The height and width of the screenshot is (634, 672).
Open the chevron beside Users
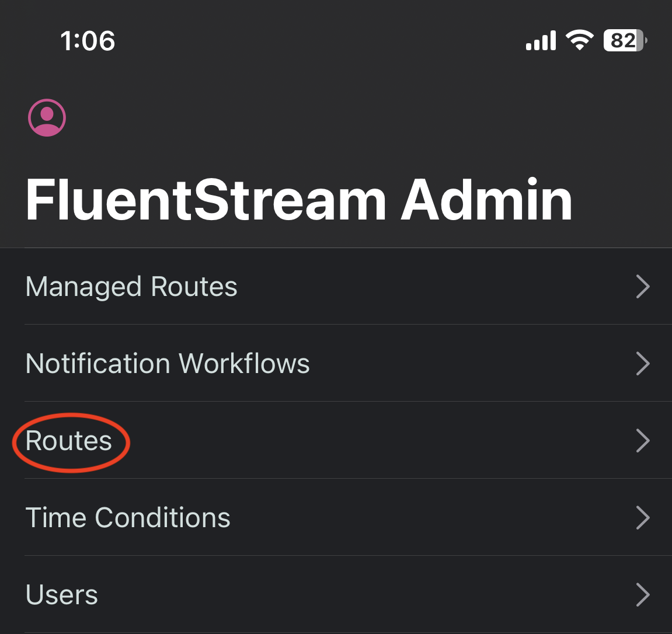[x=643, y=595]
